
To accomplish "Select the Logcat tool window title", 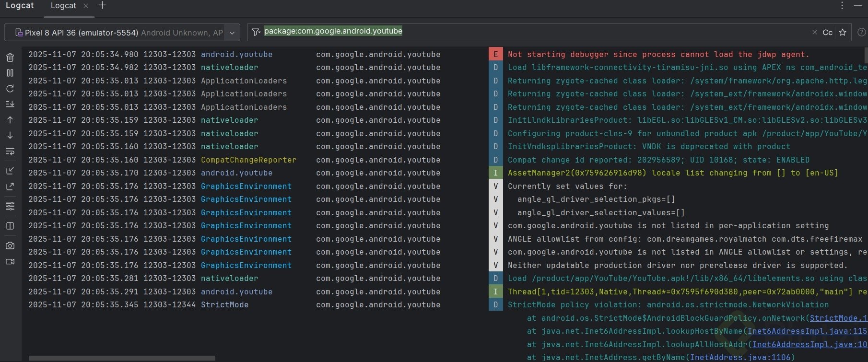I will (20, 5).
